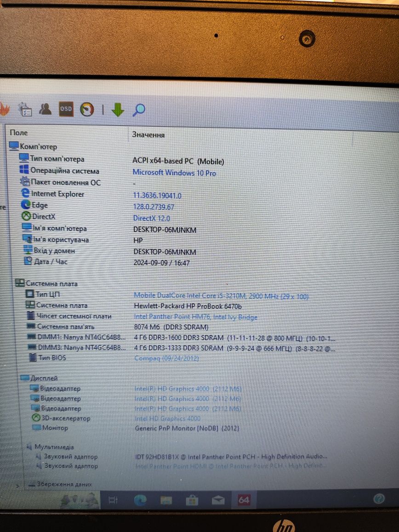
Task: Select the Тип комп'ютера row
Action: point(51,158)
